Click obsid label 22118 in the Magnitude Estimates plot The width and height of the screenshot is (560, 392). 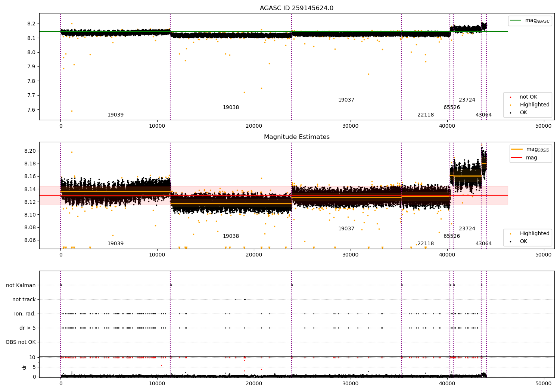pyautogui.click(x=426, y=244)
